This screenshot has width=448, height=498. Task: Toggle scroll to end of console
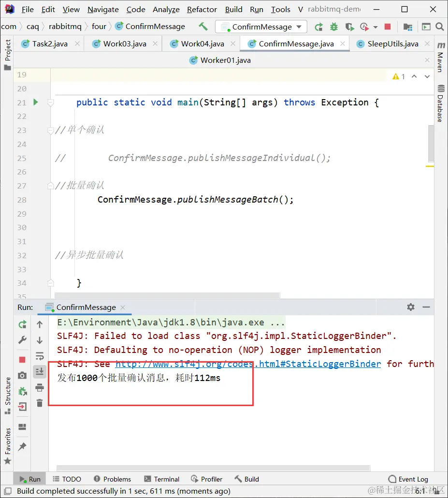click(40, 371)
